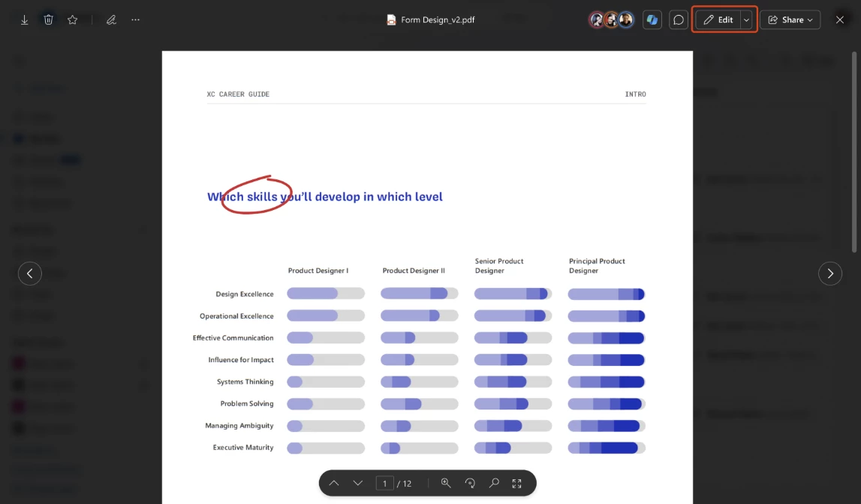Viewport: 861px width, 504px height.
Task: Search the document with the find icon
Action: coord(494,483)
